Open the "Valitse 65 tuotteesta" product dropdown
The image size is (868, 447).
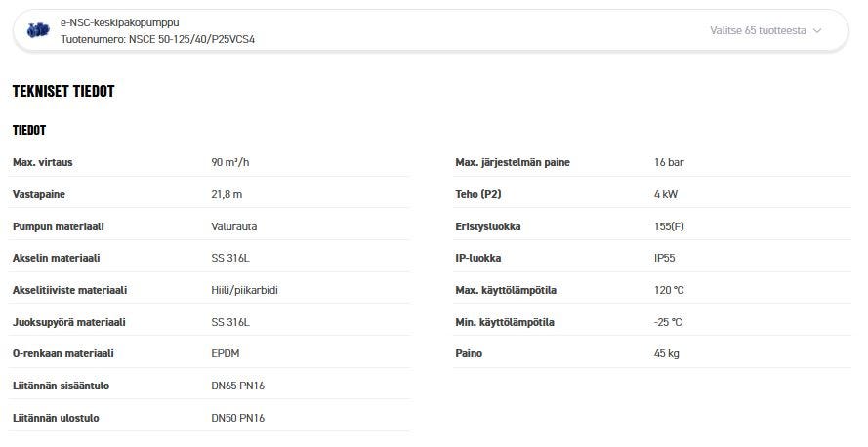click(x=758, y=30)
